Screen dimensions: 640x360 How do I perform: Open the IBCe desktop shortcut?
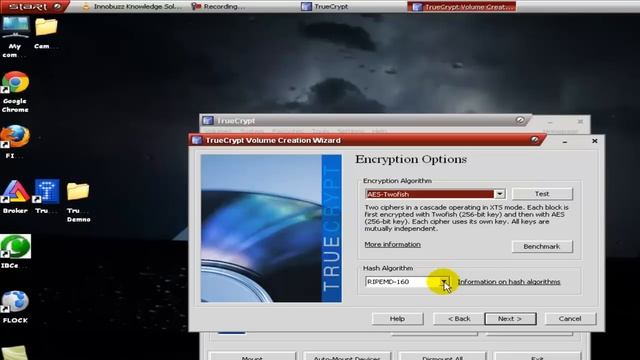15,251
